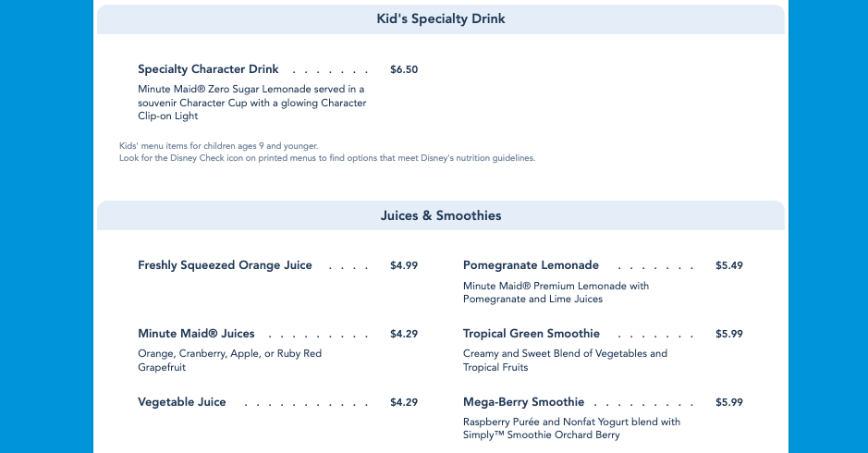Click the Minute Maid® Juices $4.29 price
868x453 pixels.
pyautogui.click(x=404, y=334)
